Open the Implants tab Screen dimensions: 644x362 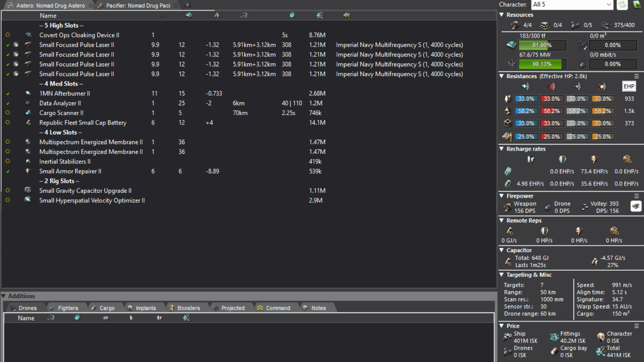click(x=145, y=308)
